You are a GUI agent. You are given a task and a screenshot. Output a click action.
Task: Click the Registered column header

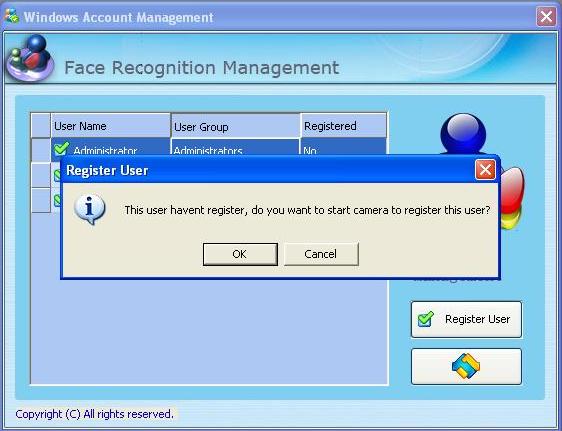(344, 126)
